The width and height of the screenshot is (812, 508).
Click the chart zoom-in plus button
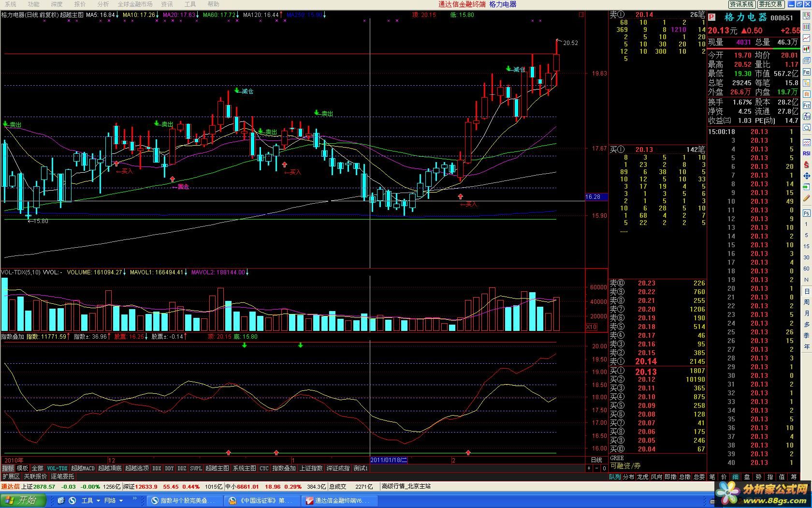[x=589, y=468]
